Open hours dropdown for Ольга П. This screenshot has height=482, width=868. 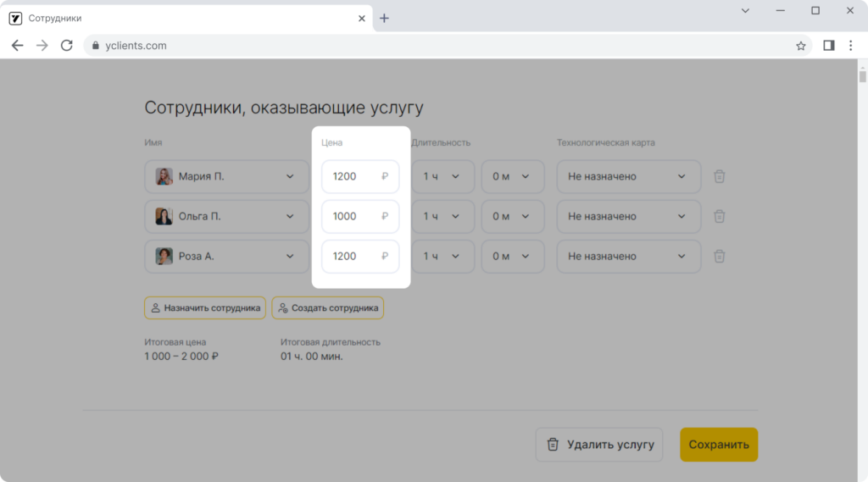(x=442, y=216)
